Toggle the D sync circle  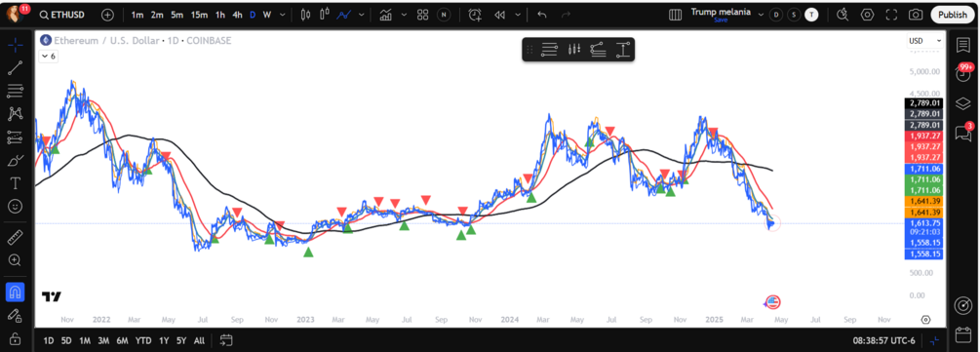pos(775,15)
